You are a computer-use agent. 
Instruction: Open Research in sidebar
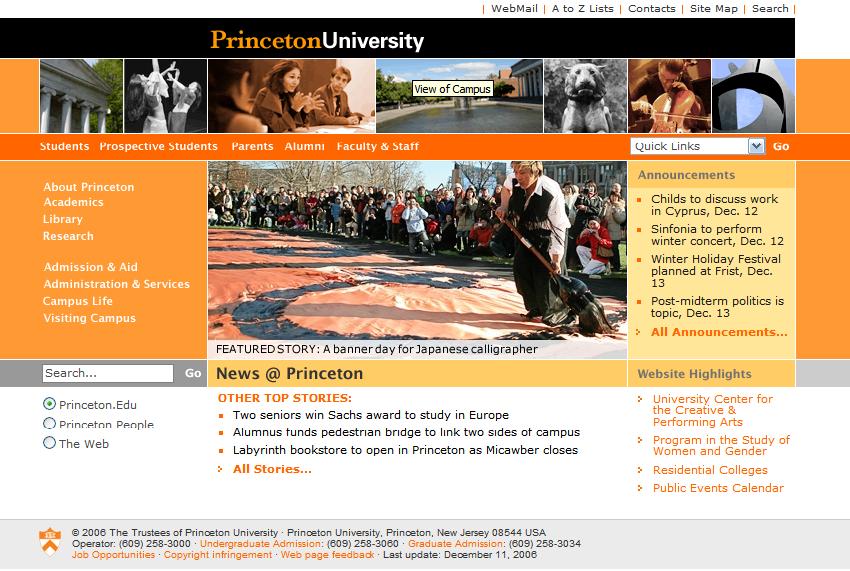tap(68, 236)
